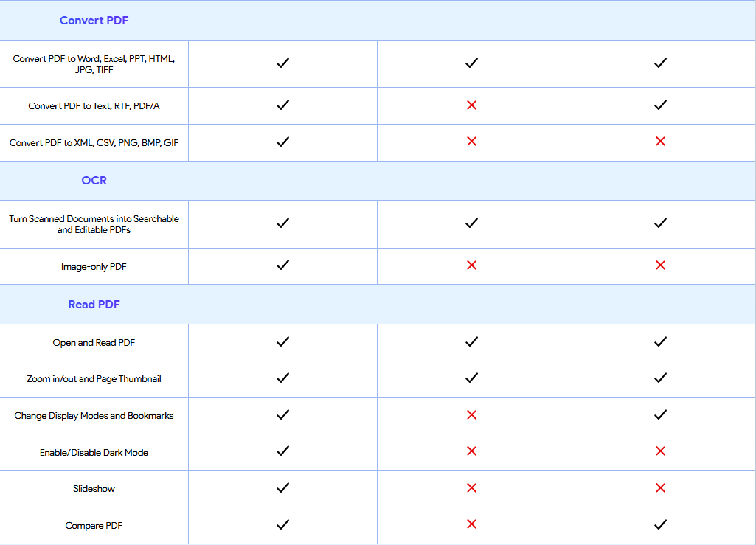Click the red cross in the Convert PDF to Text, RTF, PDF/A row
Viewport: 756px width, 545px height.
471,105
